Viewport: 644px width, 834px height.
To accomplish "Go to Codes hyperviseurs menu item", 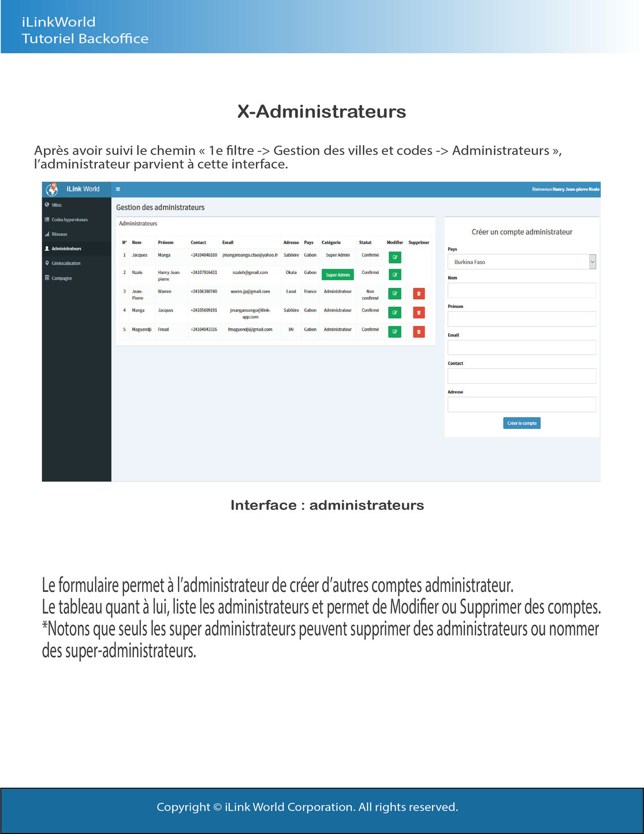I will point(69,220).
